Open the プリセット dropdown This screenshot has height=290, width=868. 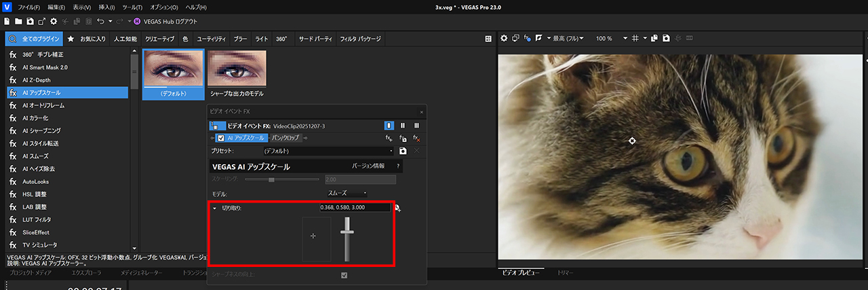[328, 151]
